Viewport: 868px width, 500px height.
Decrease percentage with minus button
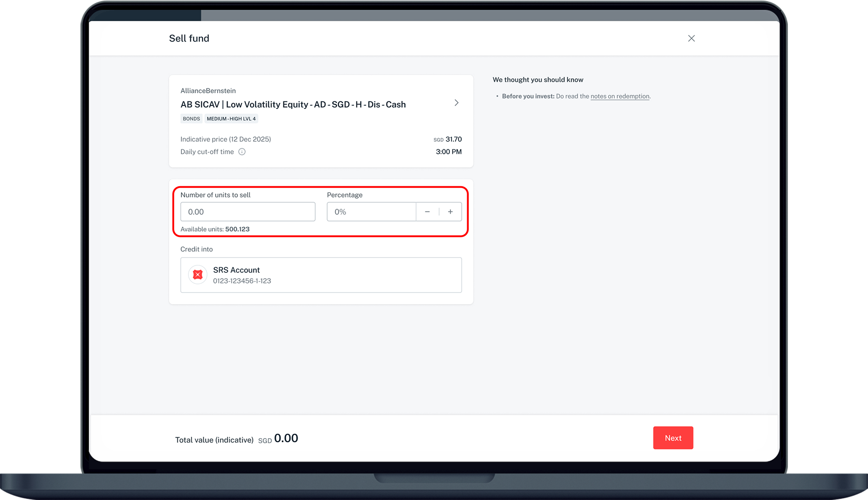coord(427,212)
